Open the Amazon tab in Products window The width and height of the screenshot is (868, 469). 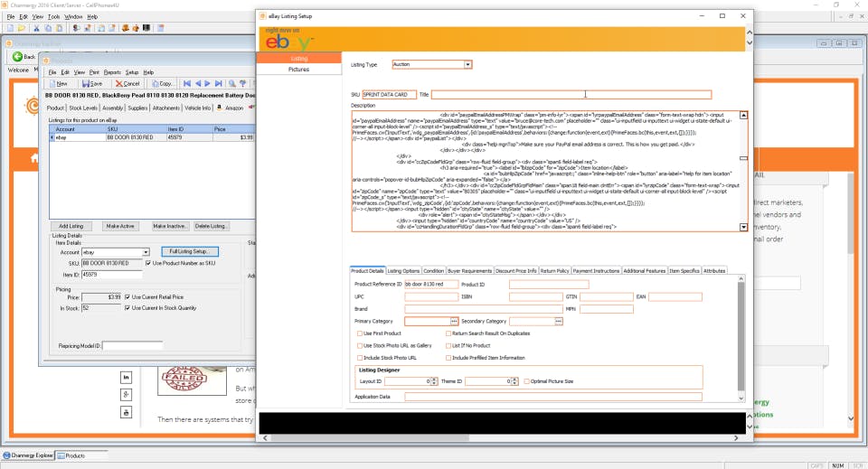(231, 108)
